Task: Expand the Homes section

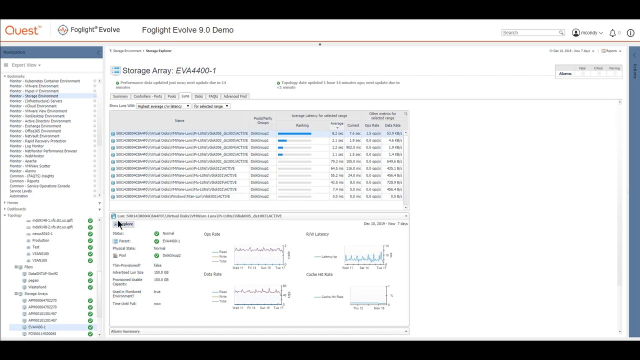Action: (x=5, y=202)
